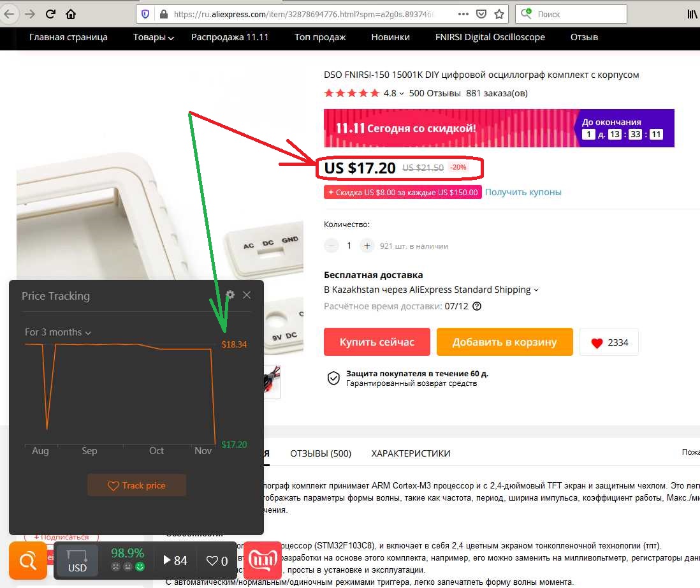Screen dimensions: 700x588
Task: Open video reviews counter 84
Action: click(175, 561)
